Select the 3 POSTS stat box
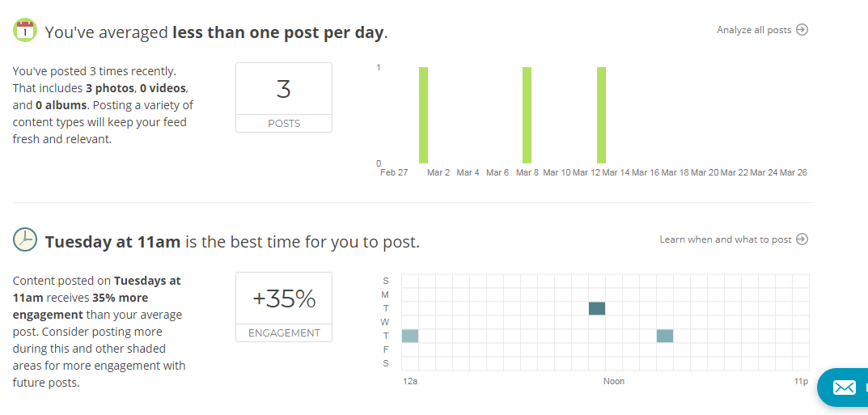 [x=284, y=97]
